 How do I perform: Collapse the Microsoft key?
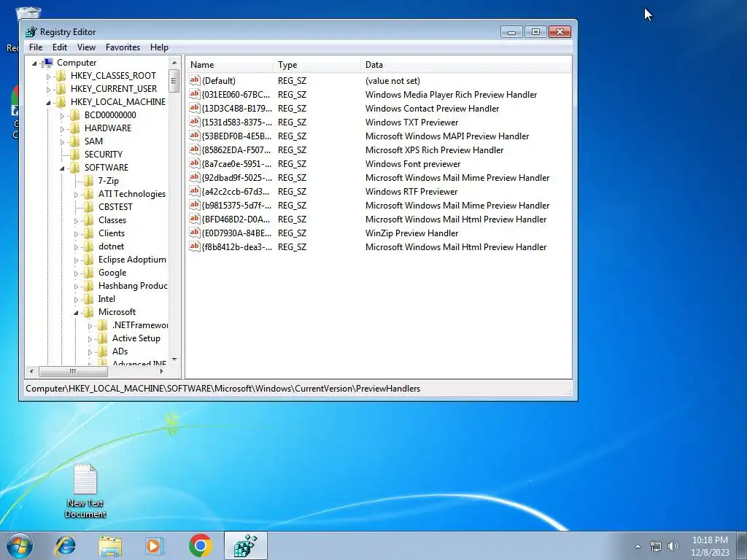(x=76, y=312)
